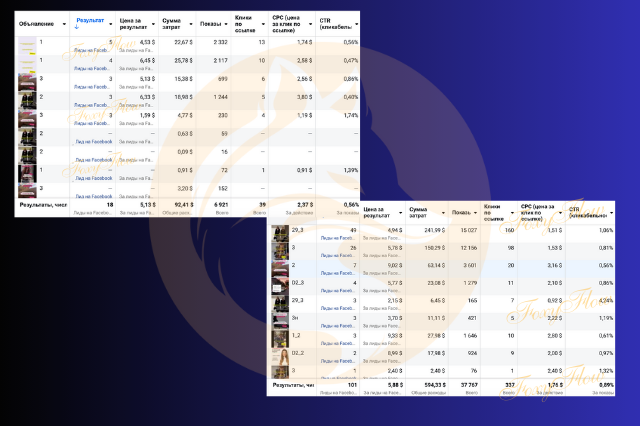640x426 pixels.
Task: Open thumbnail of ad 3н
Action: 280,322
